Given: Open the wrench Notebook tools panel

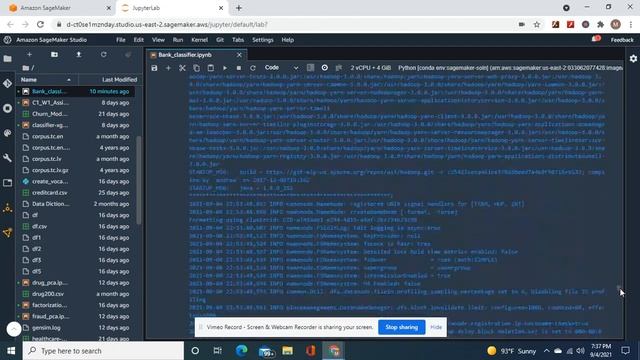Looking at the screenshot, I should click(7, 158).
